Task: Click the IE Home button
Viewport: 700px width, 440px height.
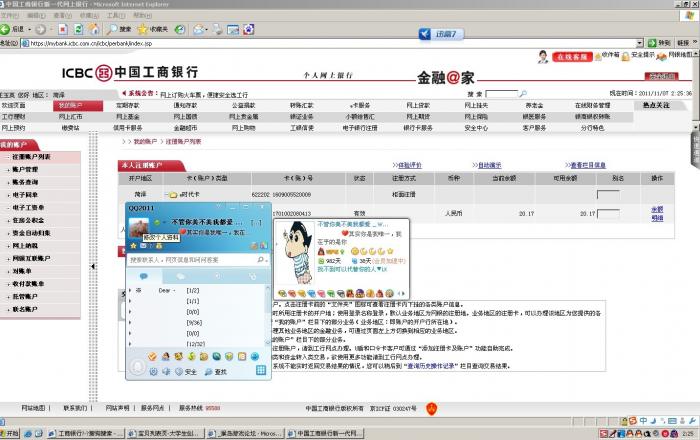Action: 94,29
